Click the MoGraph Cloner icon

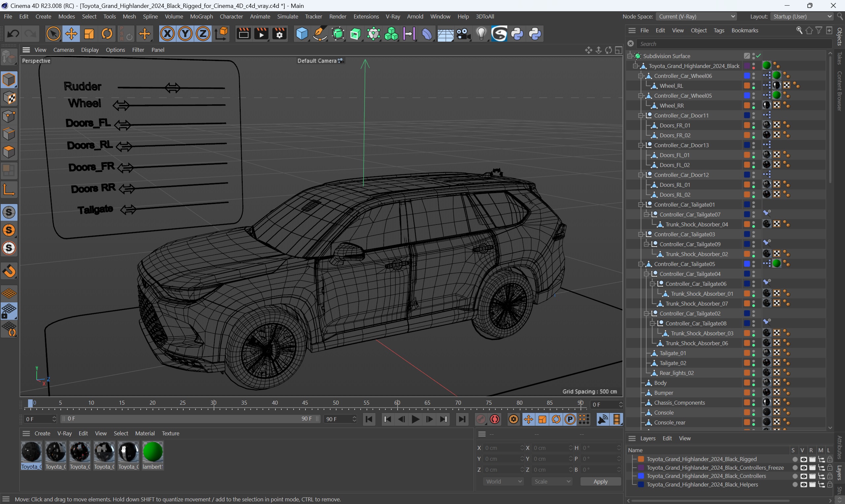click(x=391, y=34)
